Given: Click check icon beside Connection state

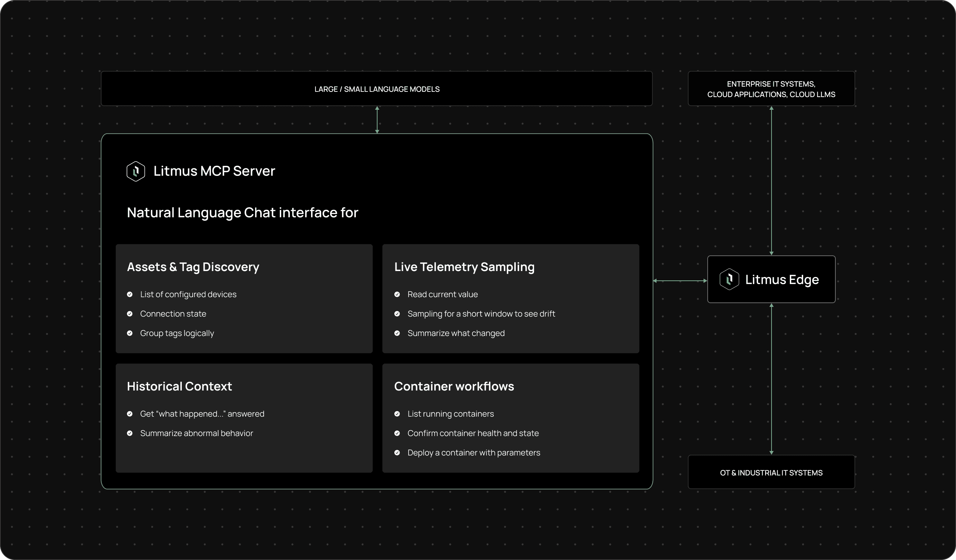Looking at the screenshot, I should (130, 314).
